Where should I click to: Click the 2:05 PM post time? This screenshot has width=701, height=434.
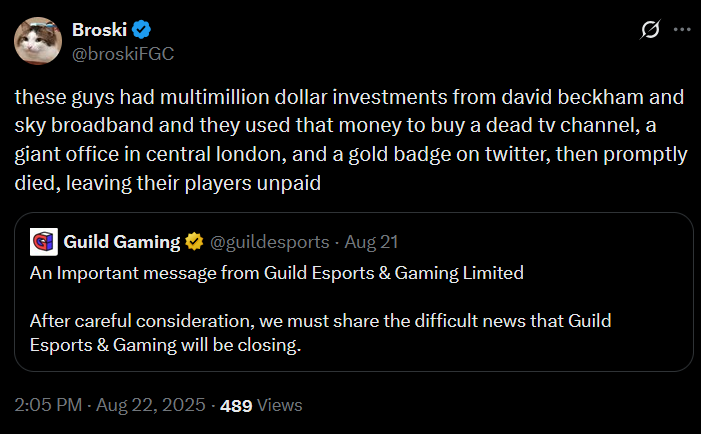click(46, 405)
